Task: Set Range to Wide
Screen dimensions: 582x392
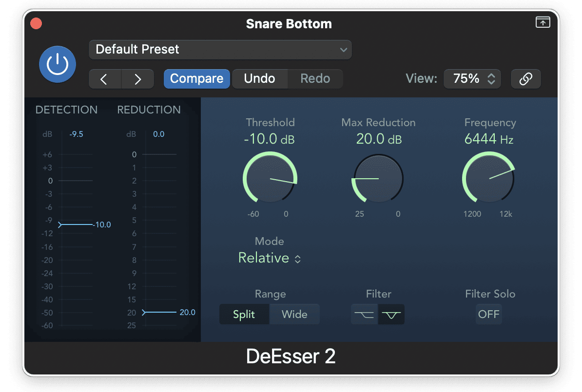Action: click(x=294, y=315)
